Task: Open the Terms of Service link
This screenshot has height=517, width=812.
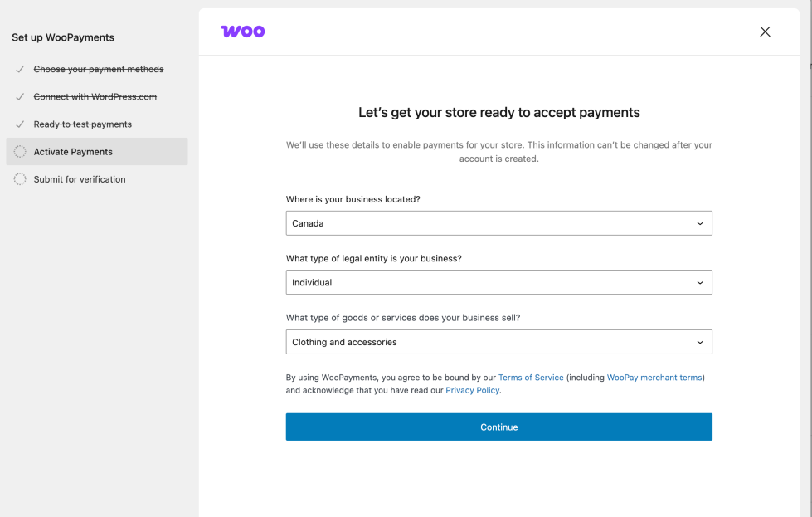Action: tap(531, 378)
